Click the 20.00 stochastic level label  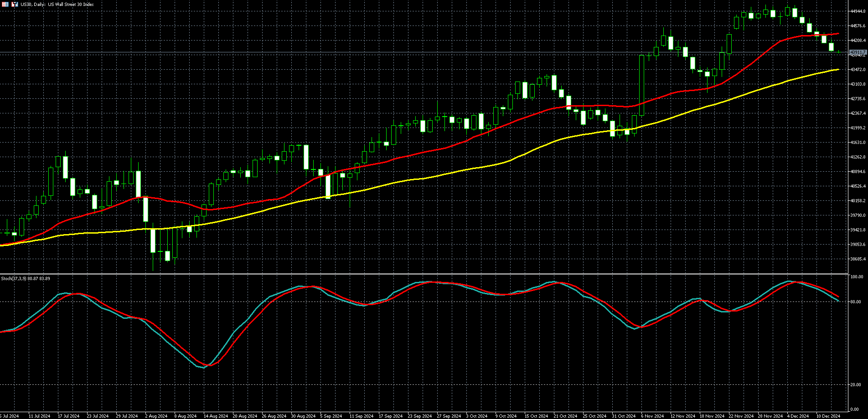[856, 385]
